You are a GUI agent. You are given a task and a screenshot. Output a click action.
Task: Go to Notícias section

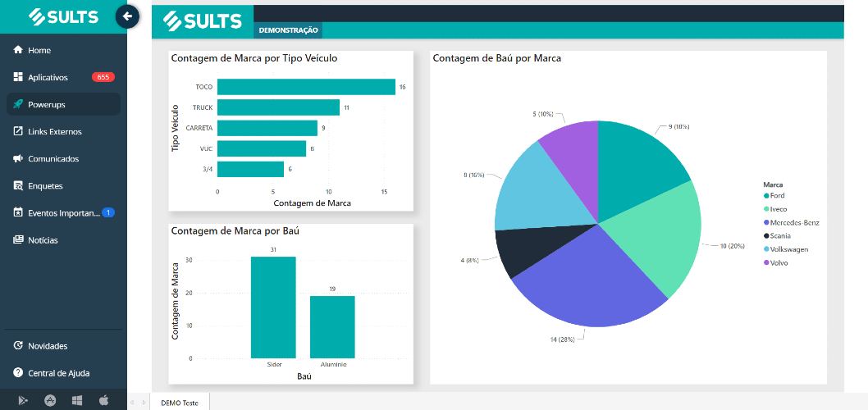coord(64,239)
